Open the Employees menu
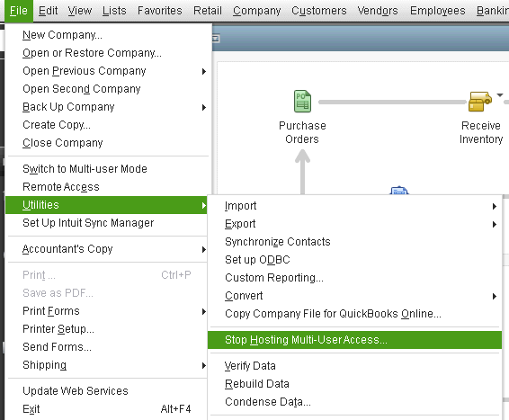This screenshot has width=509, height=420. click(438, 11)
